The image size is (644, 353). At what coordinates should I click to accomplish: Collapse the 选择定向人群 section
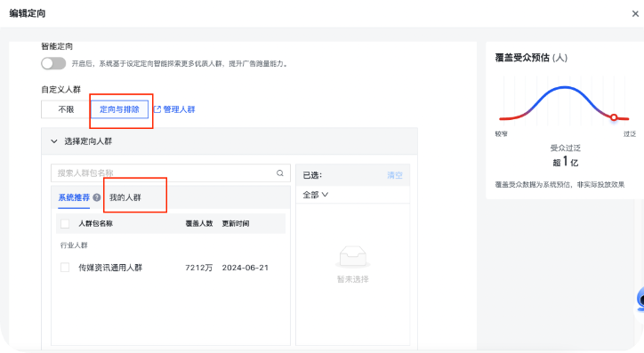click(x=53, y=141)
